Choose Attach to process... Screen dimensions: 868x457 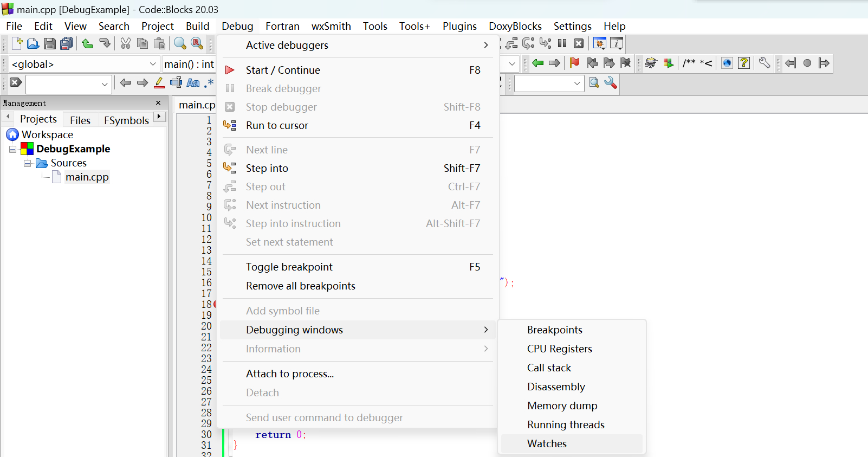tap(358, 374)
